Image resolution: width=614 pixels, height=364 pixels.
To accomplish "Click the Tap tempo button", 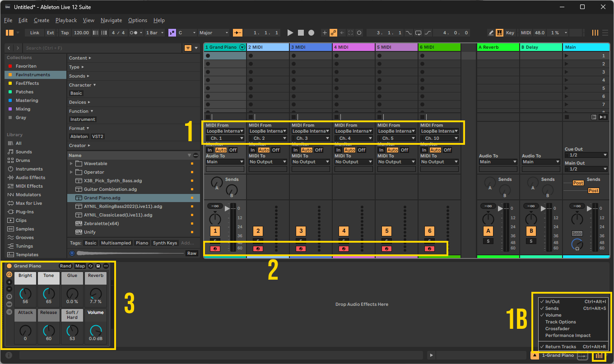I will coord(65,32).
